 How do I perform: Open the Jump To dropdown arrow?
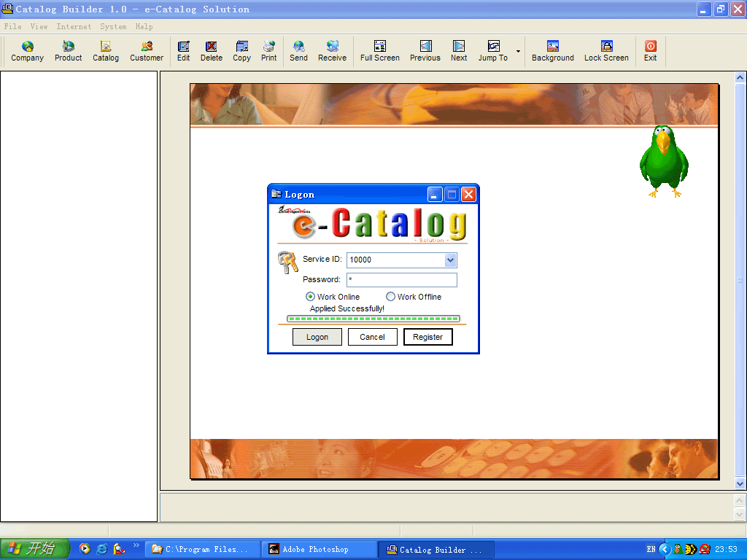click(x=518, y=52)
